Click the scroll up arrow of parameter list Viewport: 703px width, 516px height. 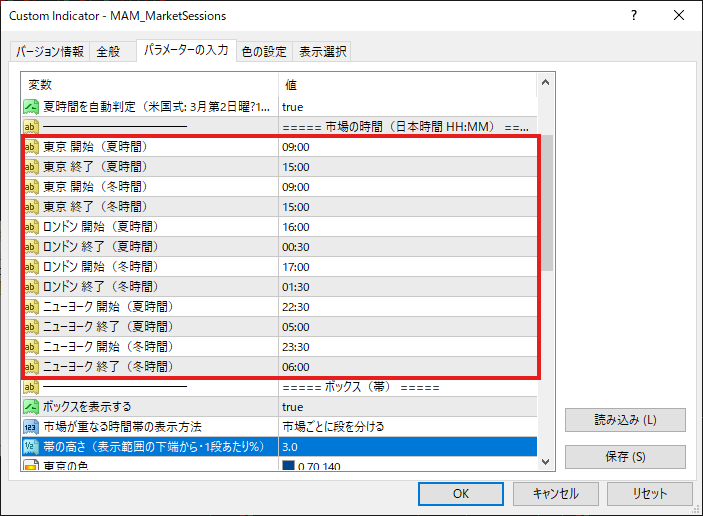(x=546, y=82)
